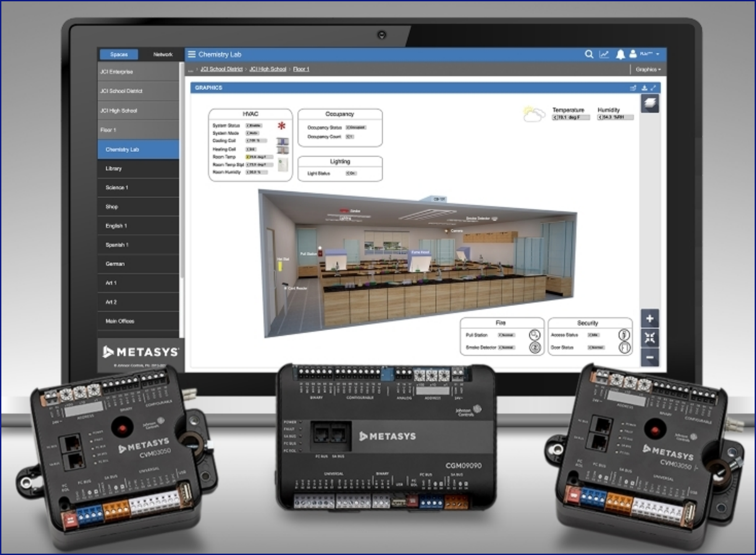Switch to the Spaces tab
Image resolution: width=756 pixels, height=555 pixels.
pos(119,54)
